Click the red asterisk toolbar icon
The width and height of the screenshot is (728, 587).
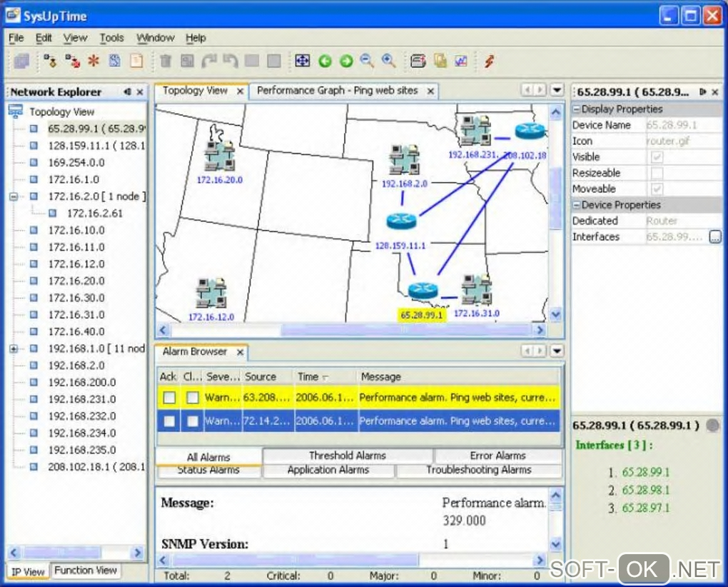(x=93, y=61)
